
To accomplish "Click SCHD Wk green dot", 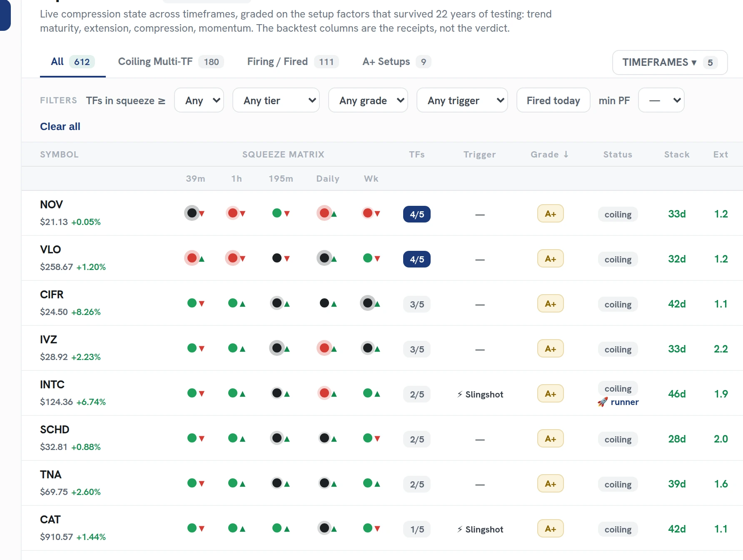I will pos(368,438).
